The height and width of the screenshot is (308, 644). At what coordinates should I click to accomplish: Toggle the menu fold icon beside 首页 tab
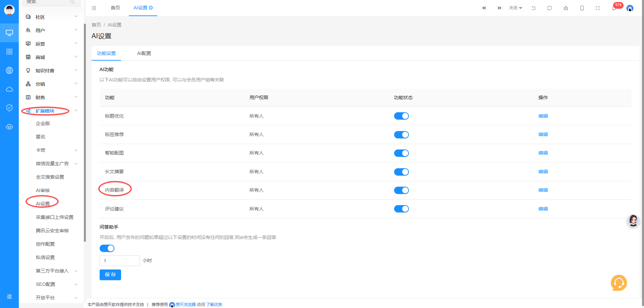[94, 8]
